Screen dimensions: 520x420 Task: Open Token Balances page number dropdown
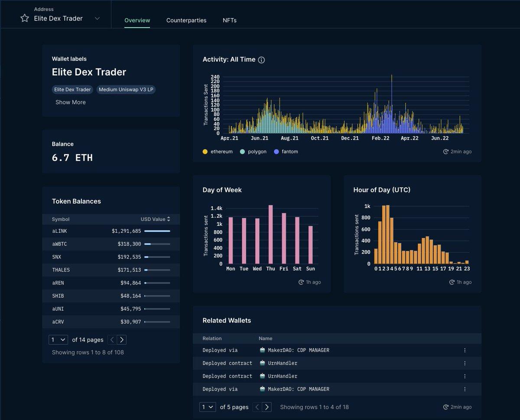click(58, 340)
